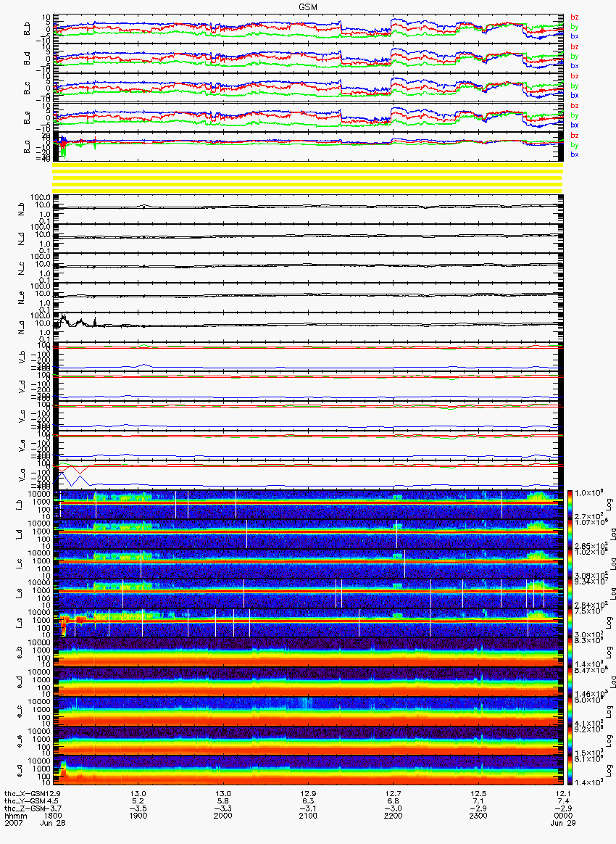Click the green by legend for B_b
The width and height of the screenshot is (616, 844).
pos(575,26)
